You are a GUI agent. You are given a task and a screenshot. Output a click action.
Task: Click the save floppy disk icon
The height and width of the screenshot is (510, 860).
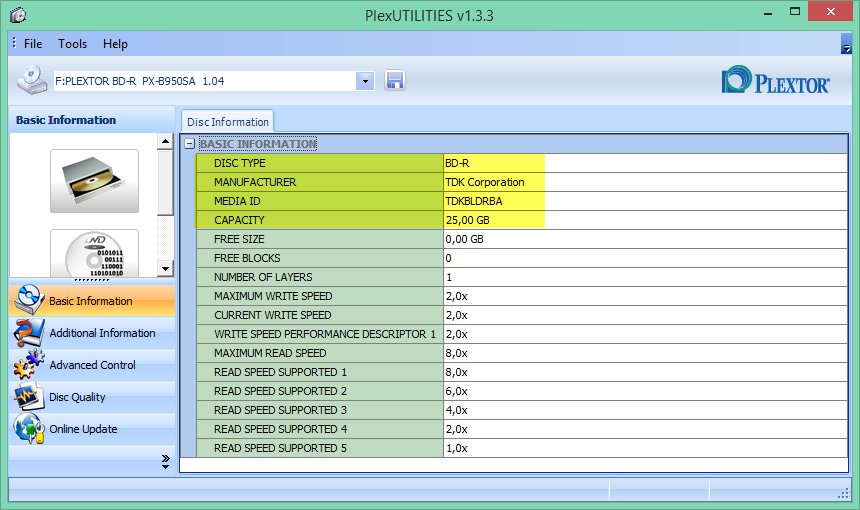tap(394, 81)
